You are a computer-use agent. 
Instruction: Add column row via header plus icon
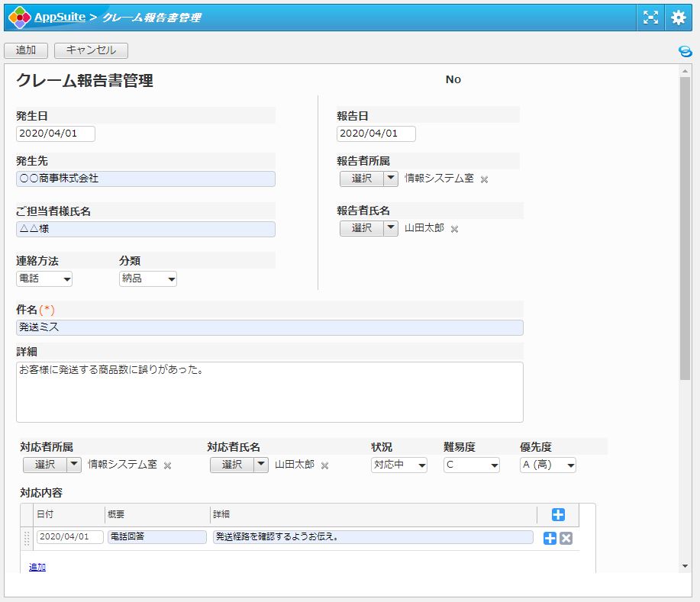558,515
